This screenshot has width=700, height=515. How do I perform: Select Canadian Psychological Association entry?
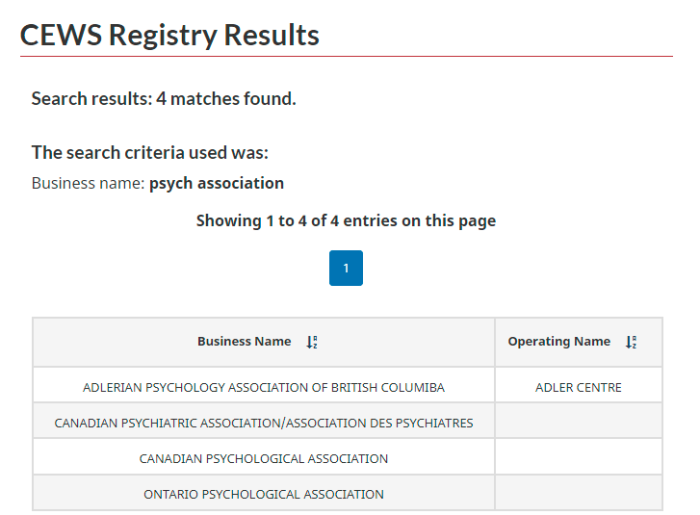tap(263, 459)
